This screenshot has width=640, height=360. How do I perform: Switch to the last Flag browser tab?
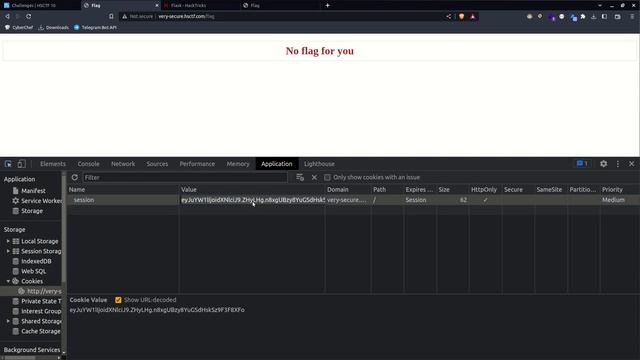280,5
